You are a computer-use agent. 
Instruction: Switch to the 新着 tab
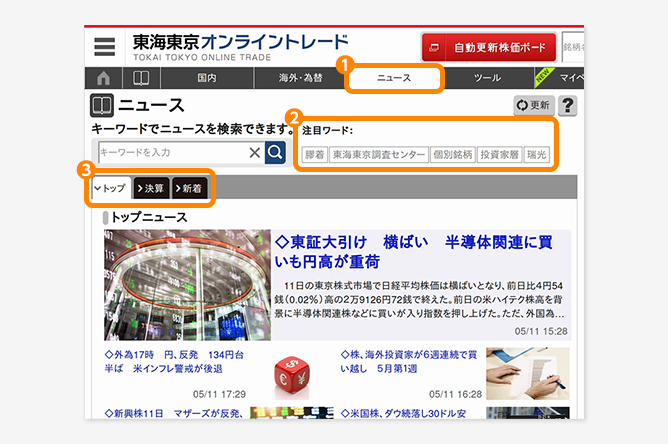[190, 188]
